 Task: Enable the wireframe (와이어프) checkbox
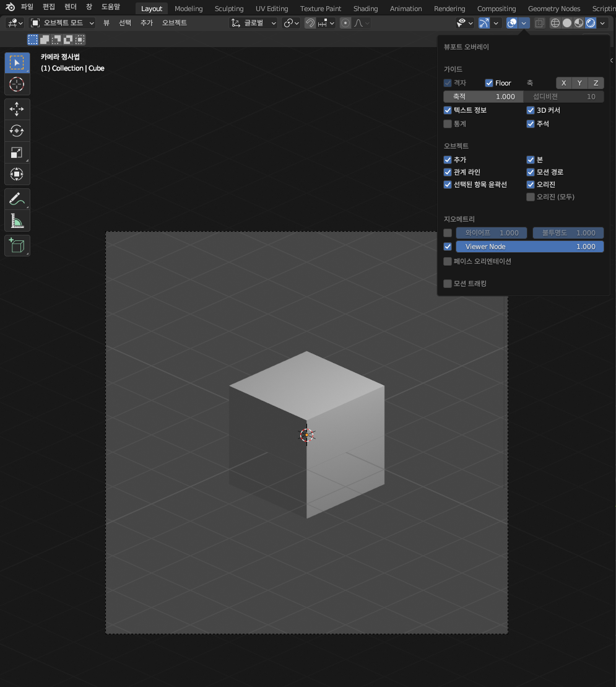(x=448, y=233)
